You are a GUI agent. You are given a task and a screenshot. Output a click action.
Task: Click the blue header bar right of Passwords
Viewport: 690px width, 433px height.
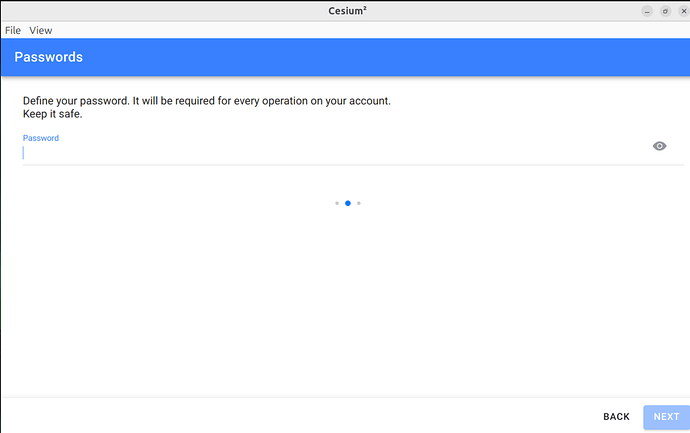(x=400, y=57)
